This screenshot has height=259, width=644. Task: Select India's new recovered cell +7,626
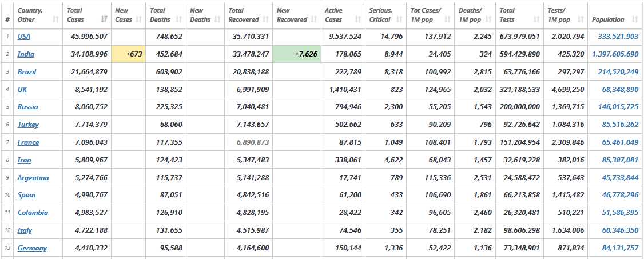pos(296,54)
